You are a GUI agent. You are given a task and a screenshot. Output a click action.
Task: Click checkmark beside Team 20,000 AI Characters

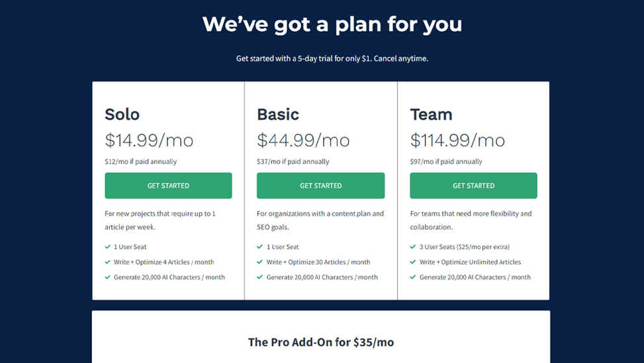click(413, 277)
